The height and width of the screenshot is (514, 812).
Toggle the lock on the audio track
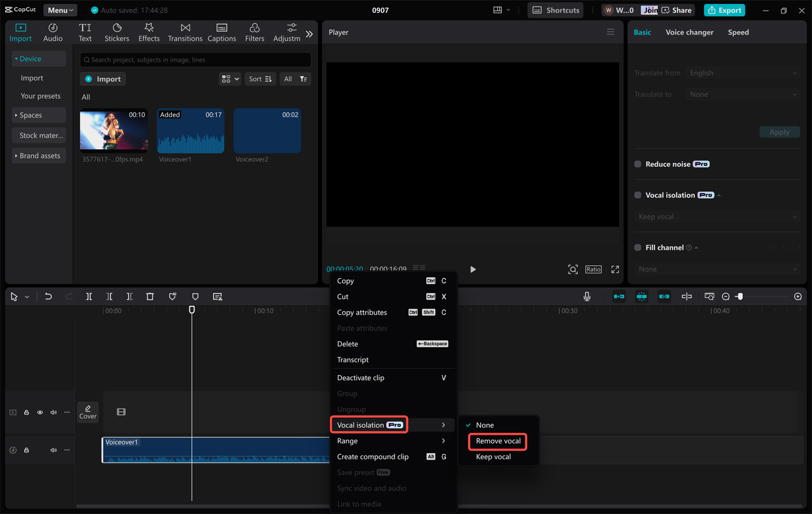[27, 450]
